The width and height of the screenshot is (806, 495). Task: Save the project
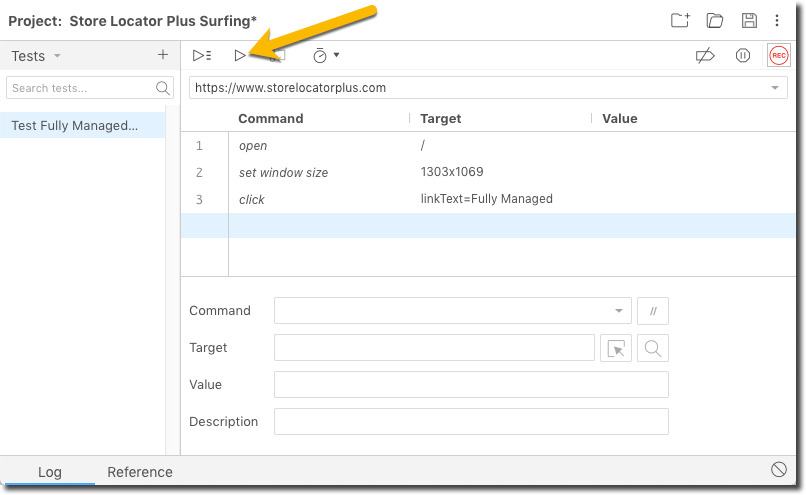coord(748,20)
